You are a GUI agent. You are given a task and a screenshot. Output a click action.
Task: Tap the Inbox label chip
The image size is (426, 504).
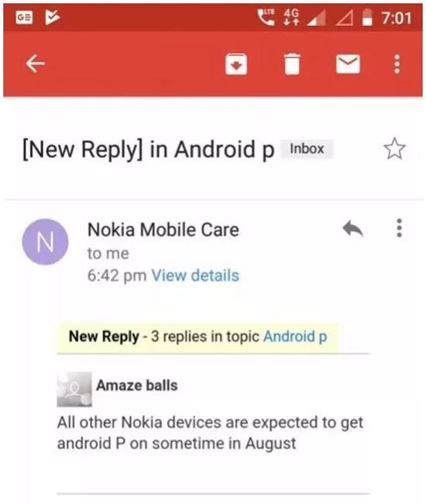(307, 149)
